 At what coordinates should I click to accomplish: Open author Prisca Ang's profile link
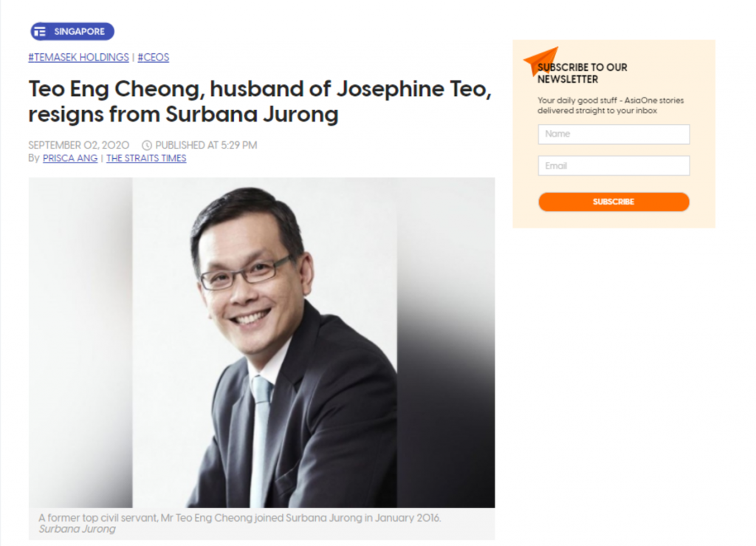70,158
